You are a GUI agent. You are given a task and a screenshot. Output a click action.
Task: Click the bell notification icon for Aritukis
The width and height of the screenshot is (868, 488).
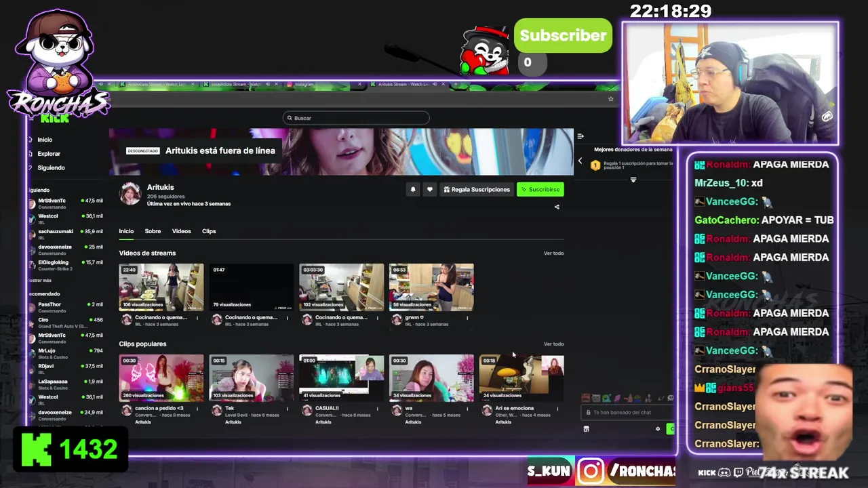coord(413,190)
